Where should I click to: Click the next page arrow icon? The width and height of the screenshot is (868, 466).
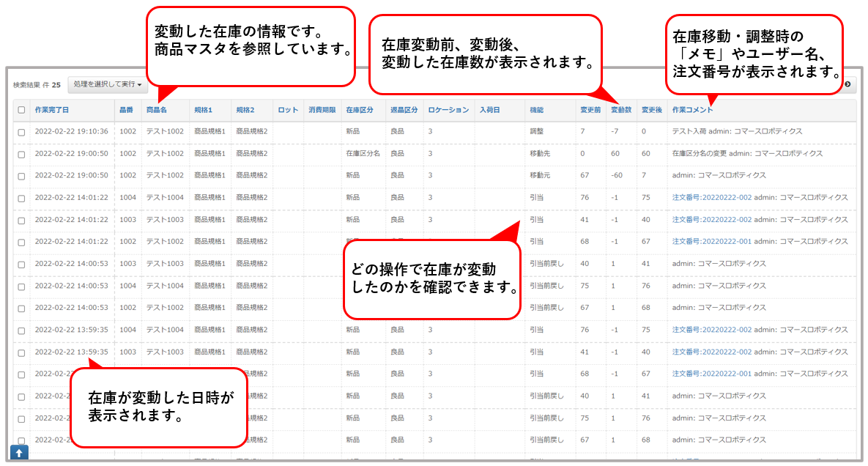point(847,84)
